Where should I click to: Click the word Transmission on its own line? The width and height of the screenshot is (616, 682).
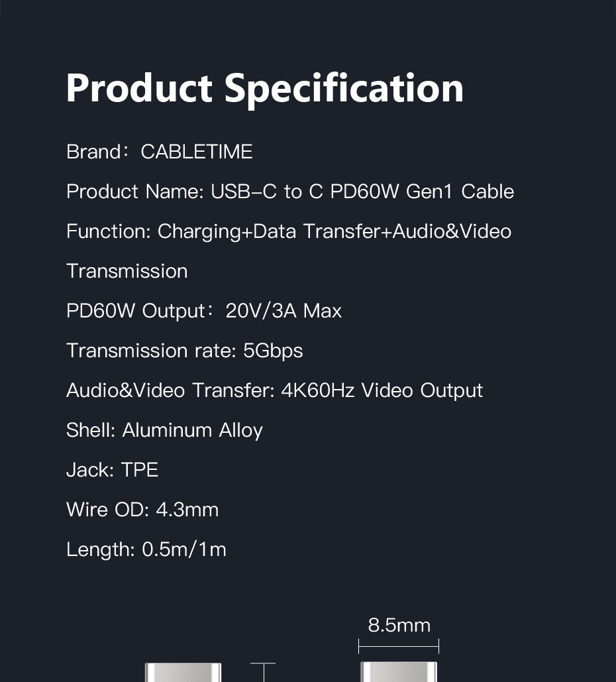pos(127,271)
